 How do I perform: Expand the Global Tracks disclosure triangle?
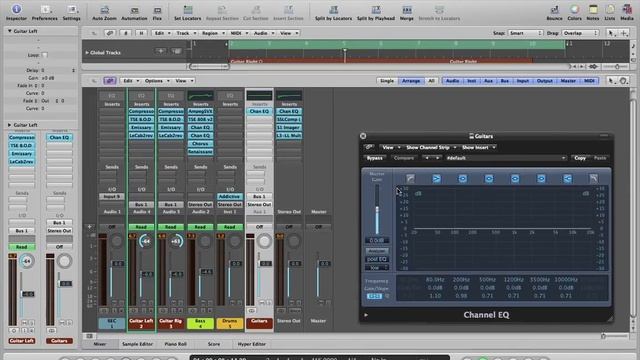click(87, 53)
